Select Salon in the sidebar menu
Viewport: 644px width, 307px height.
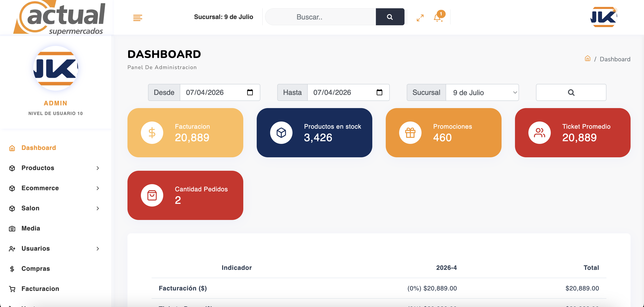[x=30, y=208]
